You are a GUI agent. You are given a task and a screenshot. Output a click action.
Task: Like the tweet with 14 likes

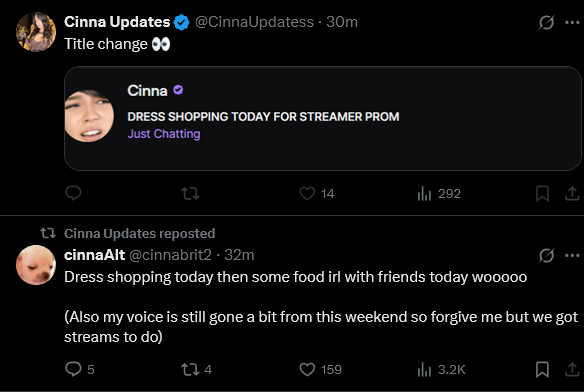[317, 193]
